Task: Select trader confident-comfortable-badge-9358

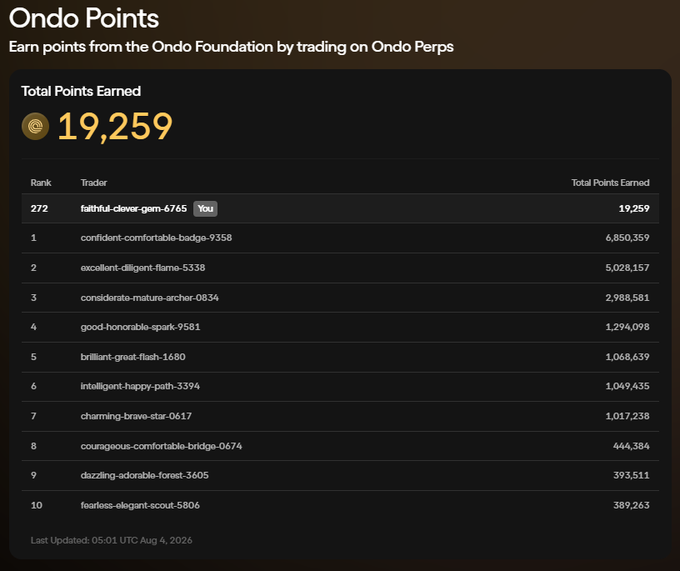Action: click(x=156, y=238)
